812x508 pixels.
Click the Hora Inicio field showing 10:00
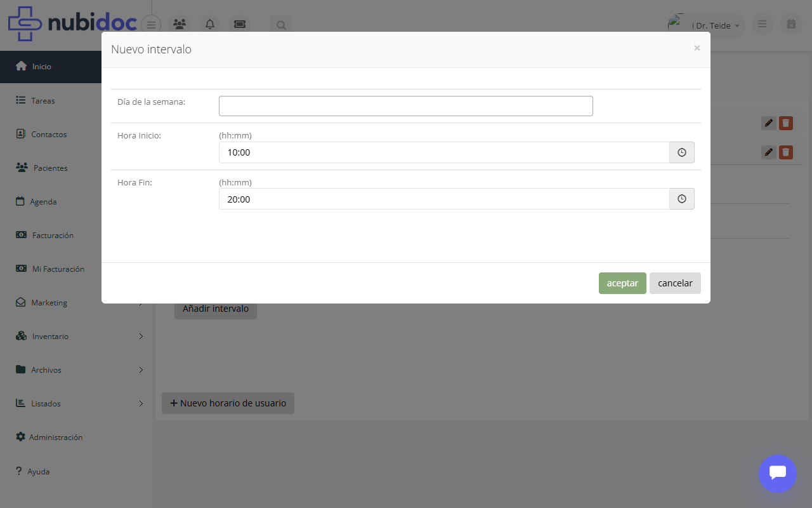(444, 152)
